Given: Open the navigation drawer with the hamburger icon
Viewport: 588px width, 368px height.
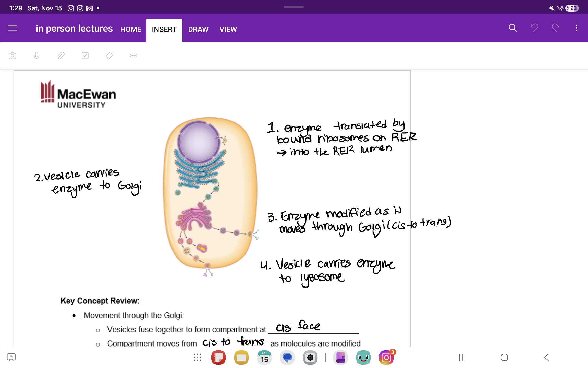Looking at the screenshot, I should (12, 28).
